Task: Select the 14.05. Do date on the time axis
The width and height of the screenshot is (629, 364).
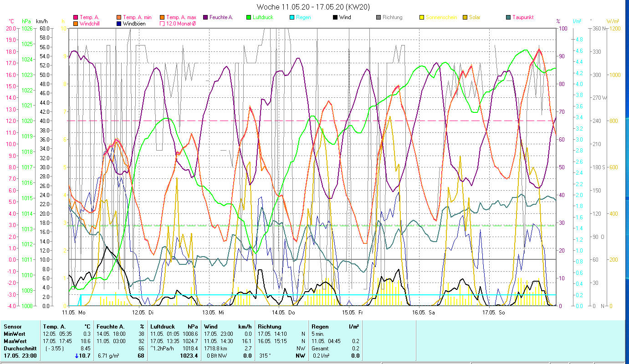Action: 283,313
